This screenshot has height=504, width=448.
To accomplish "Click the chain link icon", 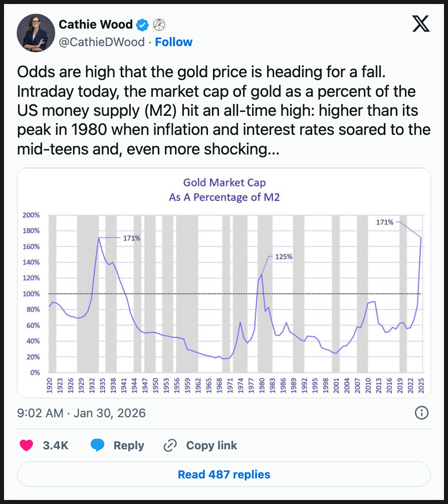I will (171, 445).
